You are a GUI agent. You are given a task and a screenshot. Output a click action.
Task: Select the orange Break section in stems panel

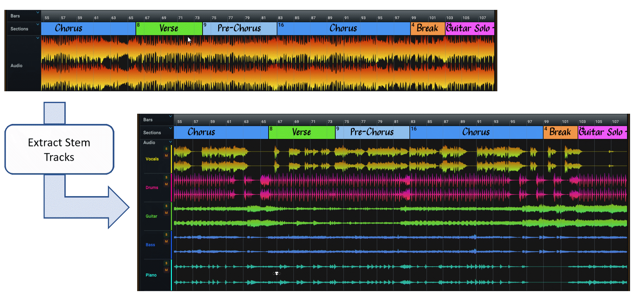(x=561, y=132)
